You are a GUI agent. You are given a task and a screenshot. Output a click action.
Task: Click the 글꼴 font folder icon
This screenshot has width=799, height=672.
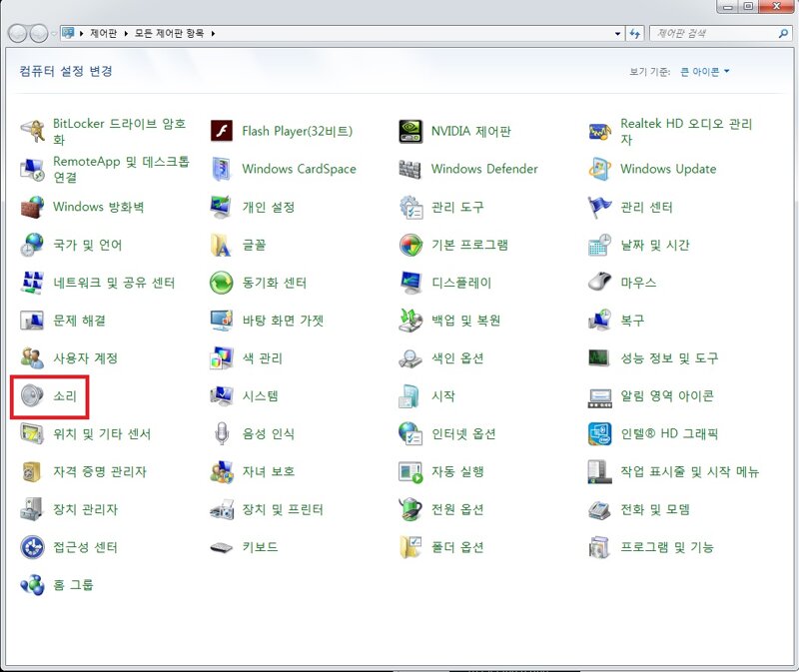[x=222, y=245]
